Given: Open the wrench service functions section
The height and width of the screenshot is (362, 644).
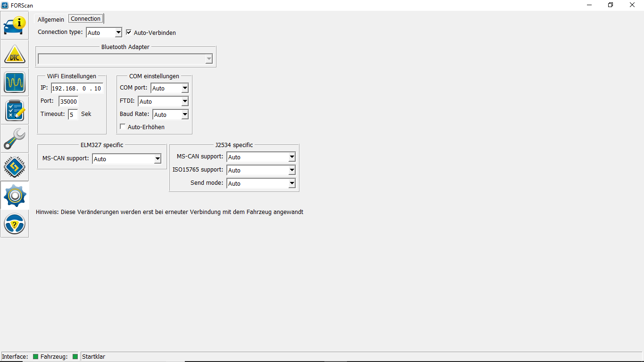Looking at the screenshot, I should (x=15, y=139).
